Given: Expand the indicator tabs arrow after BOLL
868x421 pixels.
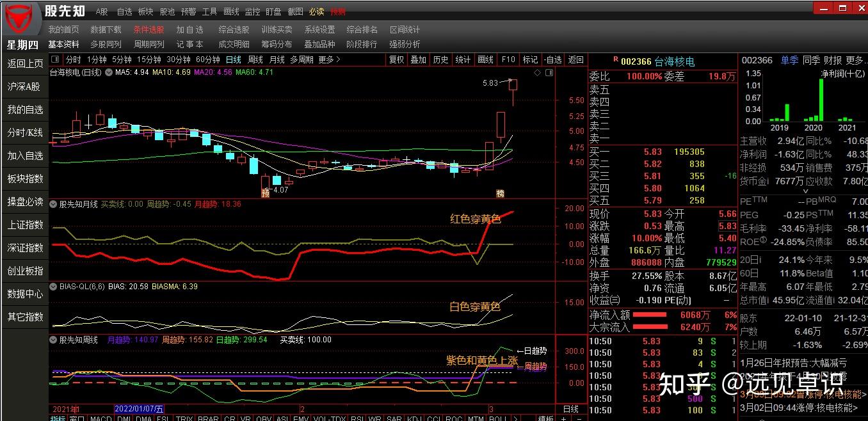Looking at the screenshot, I should click(x=516, y=419).
